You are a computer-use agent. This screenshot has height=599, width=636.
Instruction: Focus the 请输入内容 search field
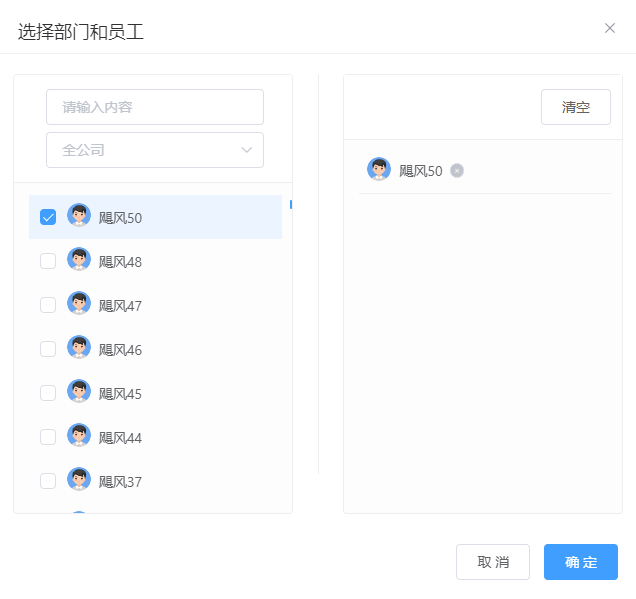[x=155, y=107]
